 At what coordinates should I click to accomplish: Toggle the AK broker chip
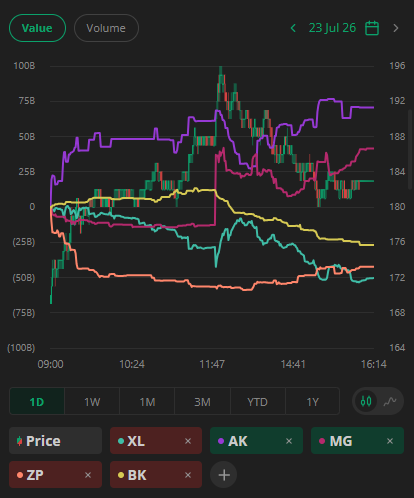tap(256, 441)
